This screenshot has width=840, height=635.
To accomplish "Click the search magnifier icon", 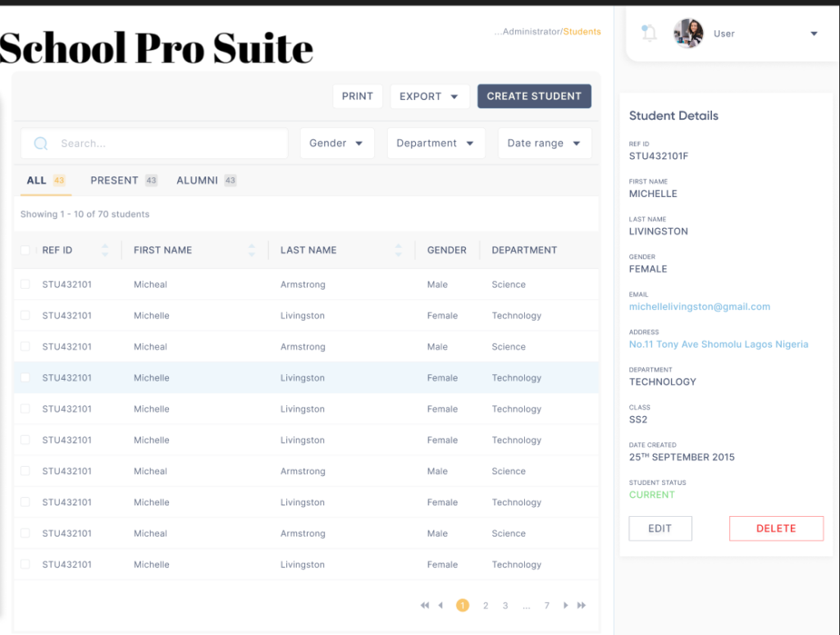I will (39, 143).
